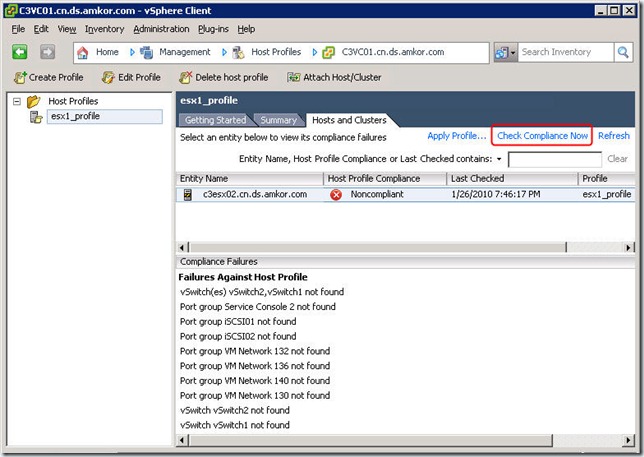Click the compliance failures scroll left arrow

coord(182,440)
